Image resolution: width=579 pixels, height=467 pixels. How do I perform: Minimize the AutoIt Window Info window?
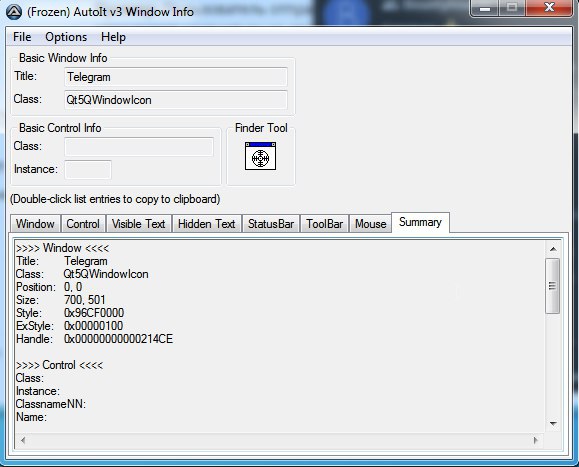(485, 8)
